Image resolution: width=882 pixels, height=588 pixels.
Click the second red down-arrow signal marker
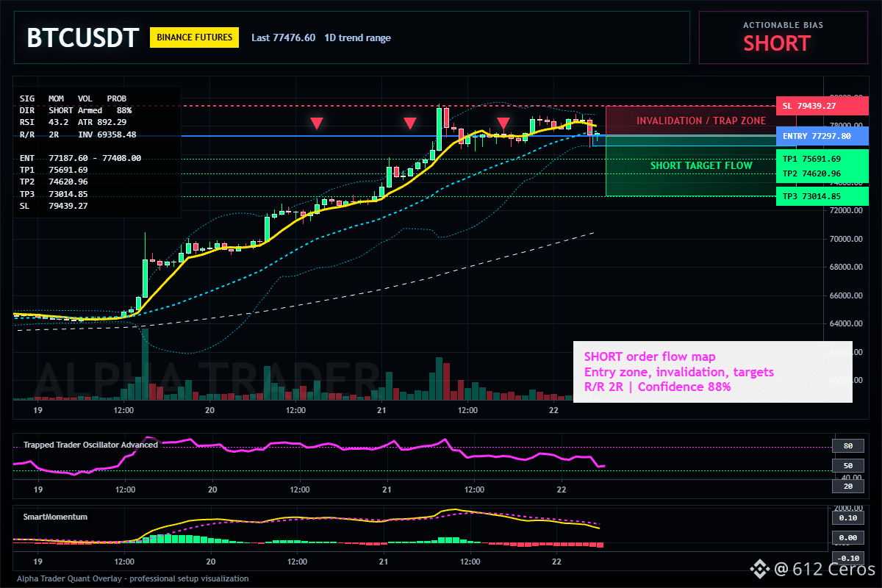[409, 123]
